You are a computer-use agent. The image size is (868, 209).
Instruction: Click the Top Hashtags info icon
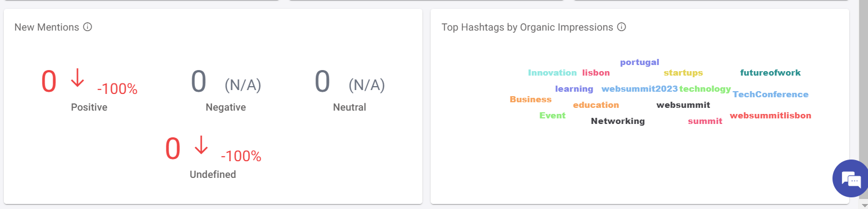click(622, 27)
